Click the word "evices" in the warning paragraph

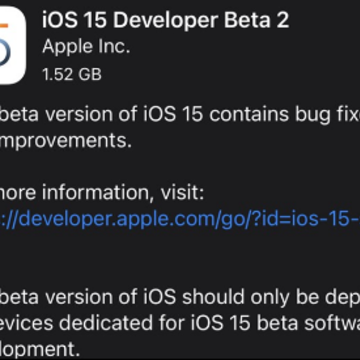click(26, 323)
